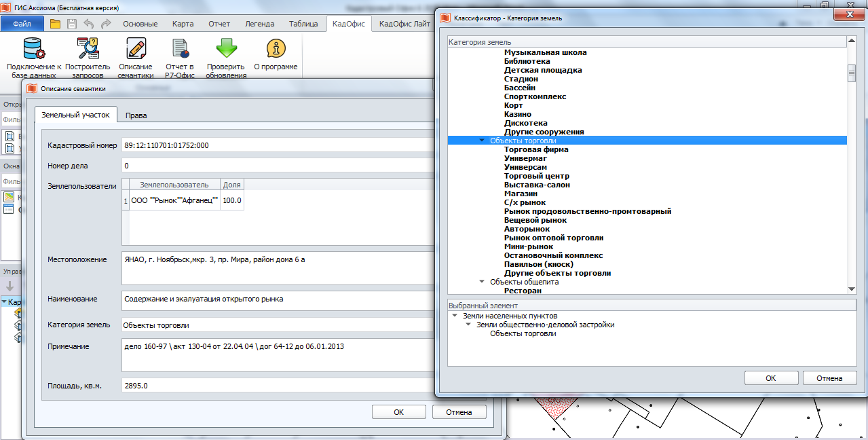Click the open folder icon in quick toolbar
The height and width of the screenshot is (440, 868).
(x=55, y=24)
